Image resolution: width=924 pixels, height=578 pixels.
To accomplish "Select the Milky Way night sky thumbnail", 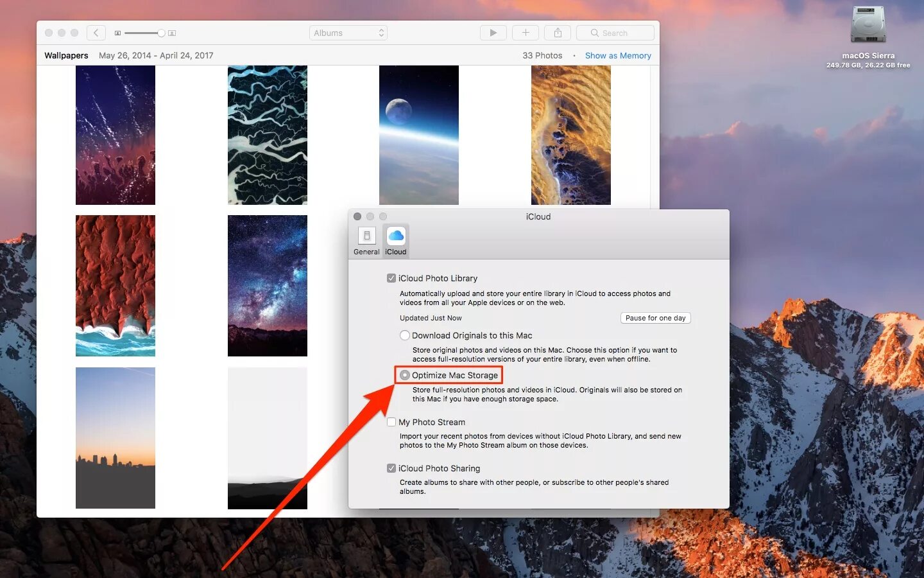I will pyautogui.click(x=268, y=286).
